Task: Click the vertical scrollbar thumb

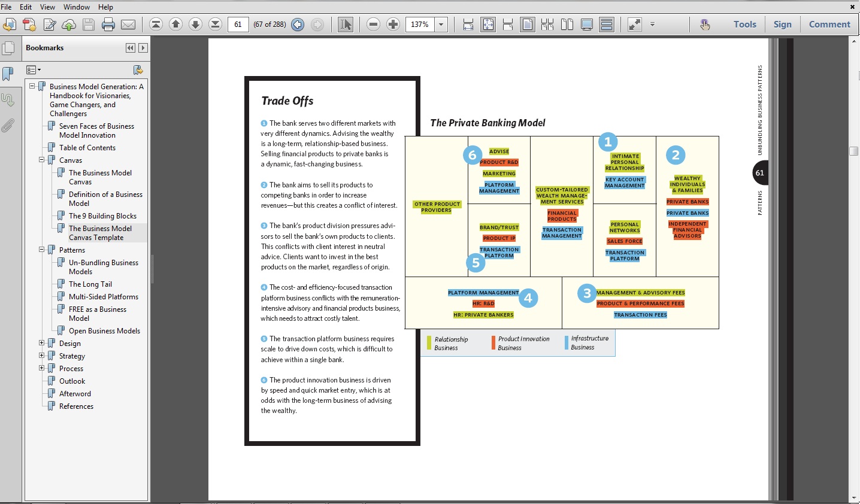Action: (x=854, y=151)
